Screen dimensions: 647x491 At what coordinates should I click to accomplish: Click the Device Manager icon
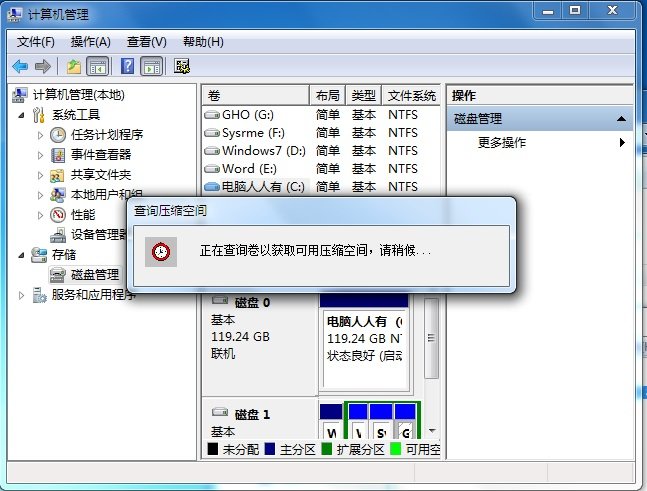pos(58,235)
